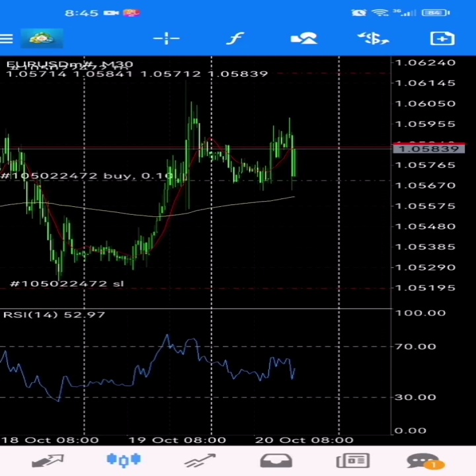Select the 19 Oct 08:00 time marker
The width and height of the screenshot is (476, 476).
click(177, 440)
